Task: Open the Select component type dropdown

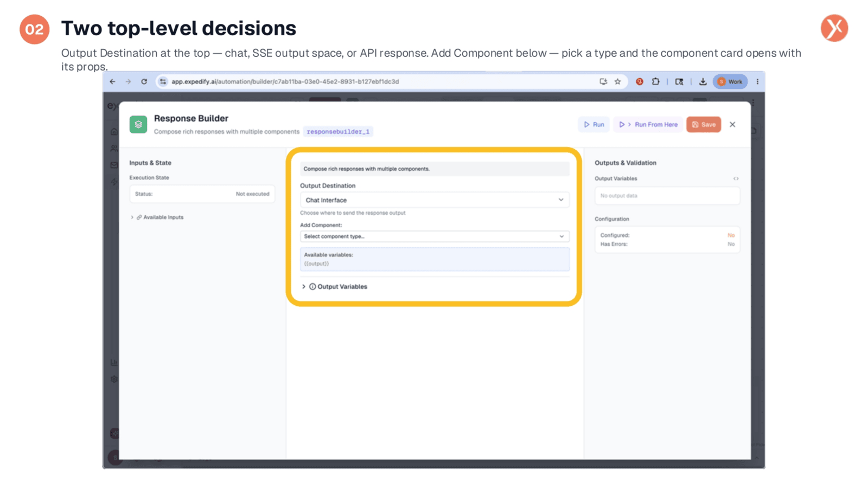Action: (435, 236)
